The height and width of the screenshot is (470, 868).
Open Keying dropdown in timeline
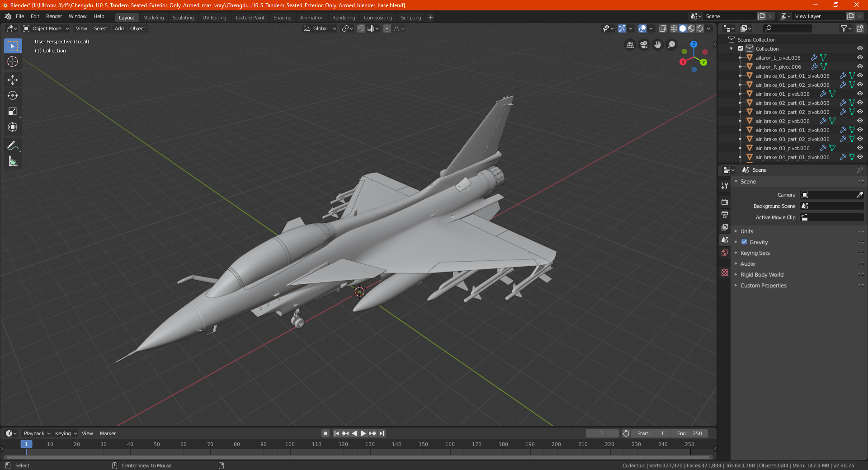click(66, 433)
